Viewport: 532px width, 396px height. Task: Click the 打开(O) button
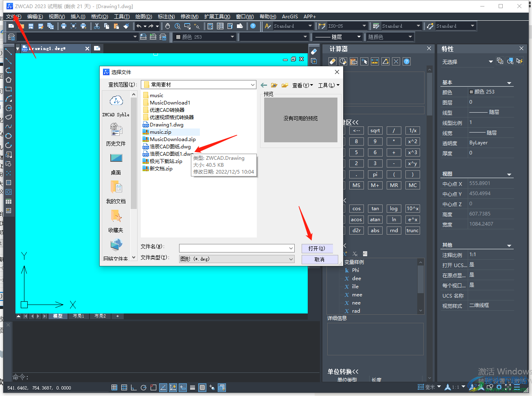tap(317, 248)
